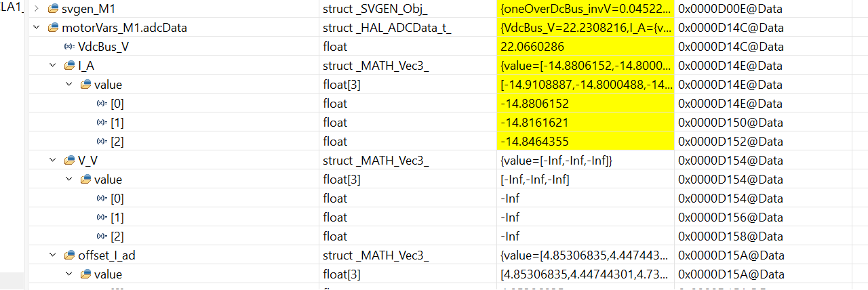Collapse the value array under V_V

pos(69,180)
